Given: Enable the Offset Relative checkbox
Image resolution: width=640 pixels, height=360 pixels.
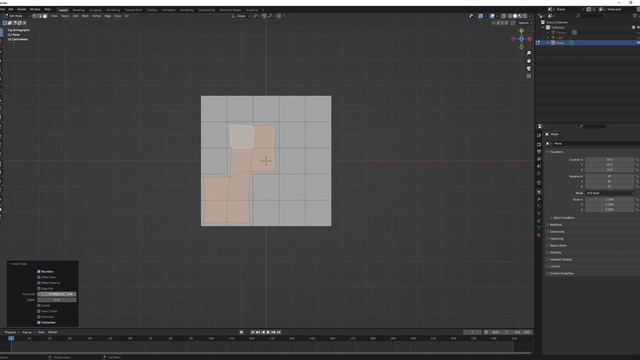Looking at the screenshot, I should click(39, 283).
